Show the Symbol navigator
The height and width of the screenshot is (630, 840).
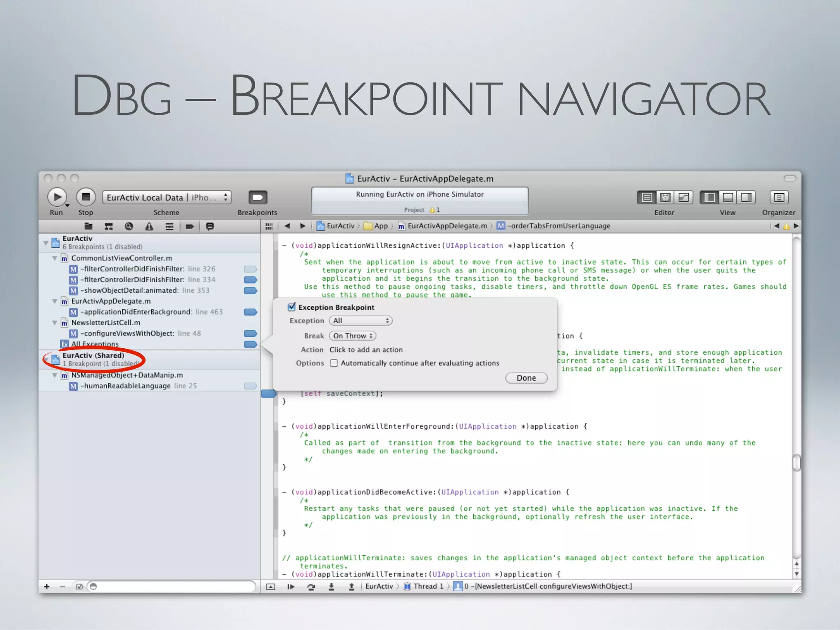click(x=109, y=226)
